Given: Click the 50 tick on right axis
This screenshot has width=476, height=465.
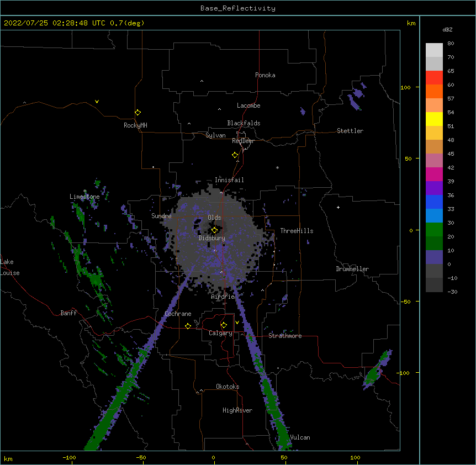Looking at the screenshot, I should [408, 158].
